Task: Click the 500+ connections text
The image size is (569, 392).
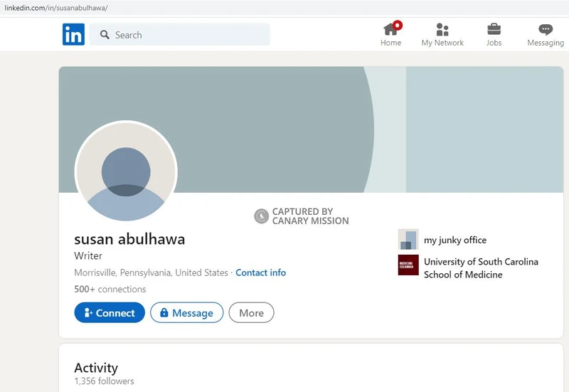Action: pyautogui.click(x=110, y=290)
